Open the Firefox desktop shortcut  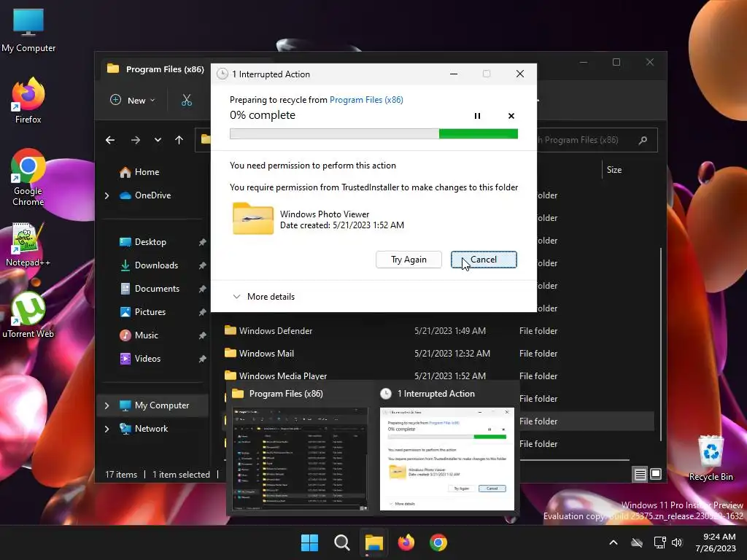[28, 101]
